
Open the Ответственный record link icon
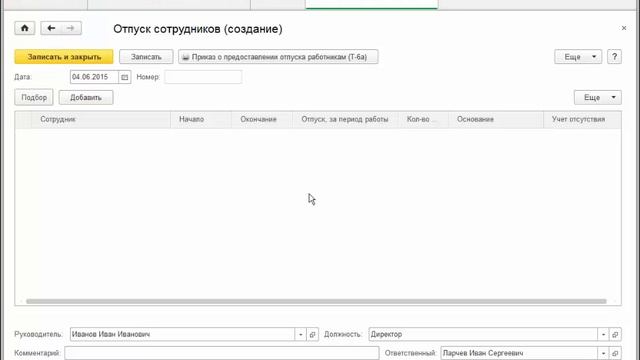point(615,353)
